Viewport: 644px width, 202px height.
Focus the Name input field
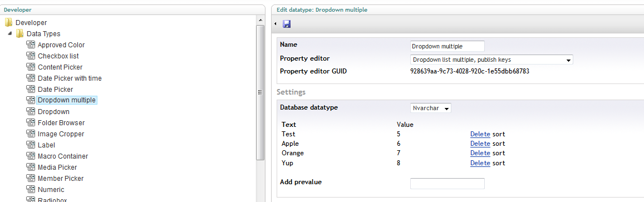(448, 46)
